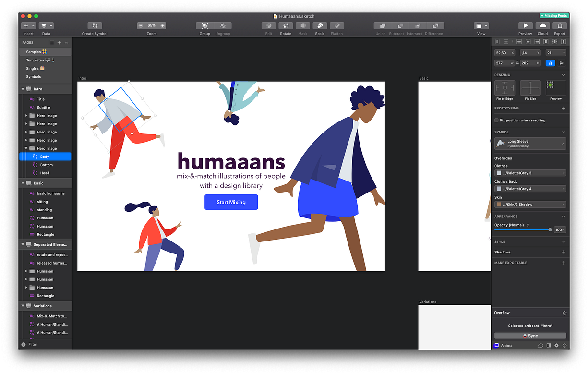Image resolution: width=588 pixels, height=374 pixels.
Task: Click the Missing Fonts badge
Action: (x=554, y=16)
